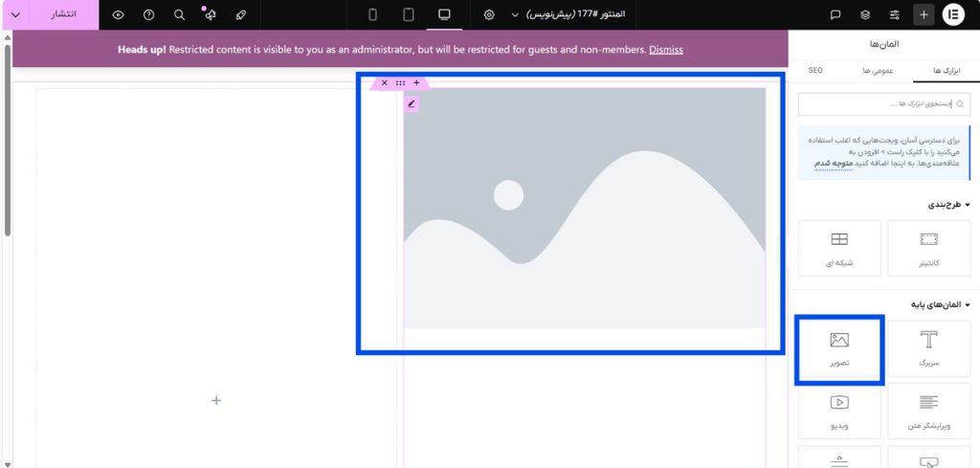The height and width of the screenshot is (468, 980).
Task: Open the Elementor logo menu
Action: (954, 14)
